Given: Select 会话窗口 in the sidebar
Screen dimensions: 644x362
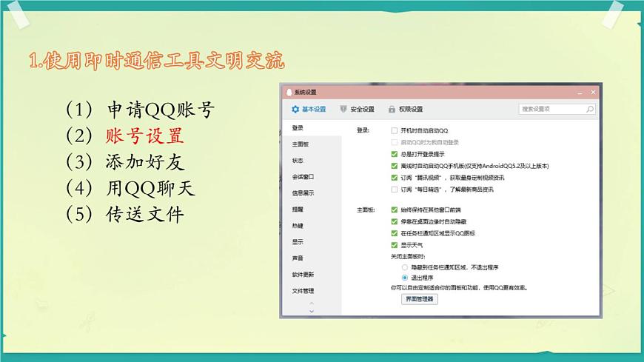Looking at the screenshot, I should pyautogui.click(x=312, y=177).
